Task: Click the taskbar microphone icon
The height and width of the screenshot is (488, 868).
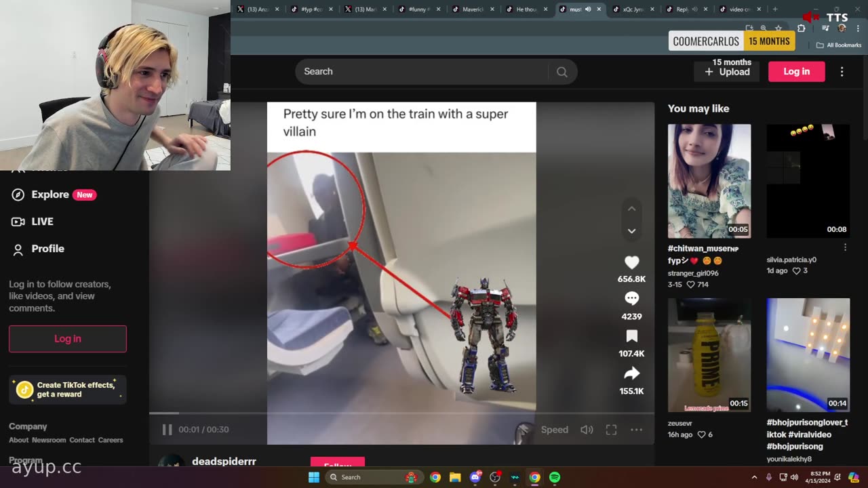Action: click(769, 477)
